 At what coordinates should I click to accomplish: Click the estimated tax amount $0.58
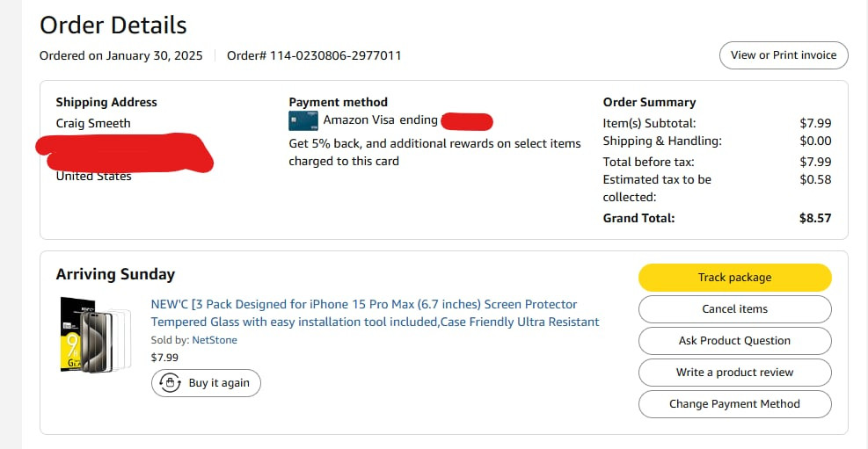point(815,179)
